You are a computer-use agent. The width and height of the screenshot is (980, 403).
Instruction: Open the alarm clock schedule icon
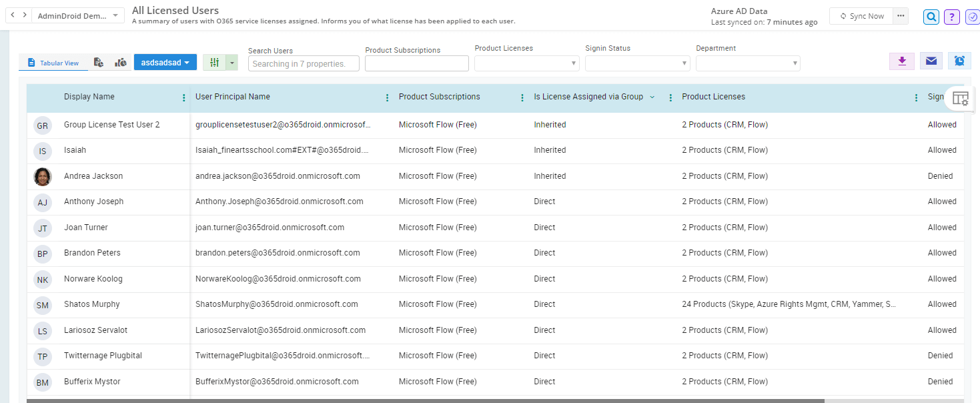click(x=959, y=61)
